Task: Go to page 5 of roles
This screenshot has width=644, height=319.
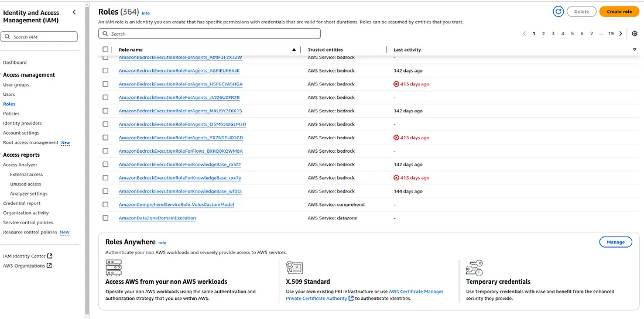Action: coord(572,34)
